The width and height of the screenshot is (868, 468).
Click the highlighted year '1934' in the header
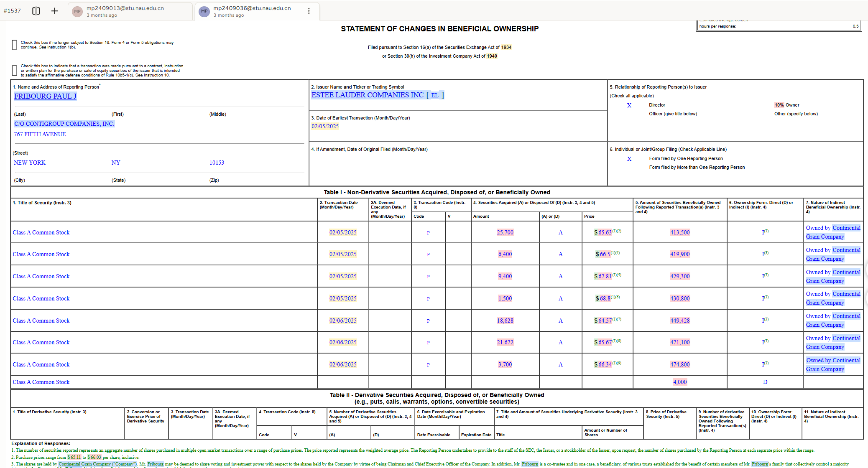point(506,47)
